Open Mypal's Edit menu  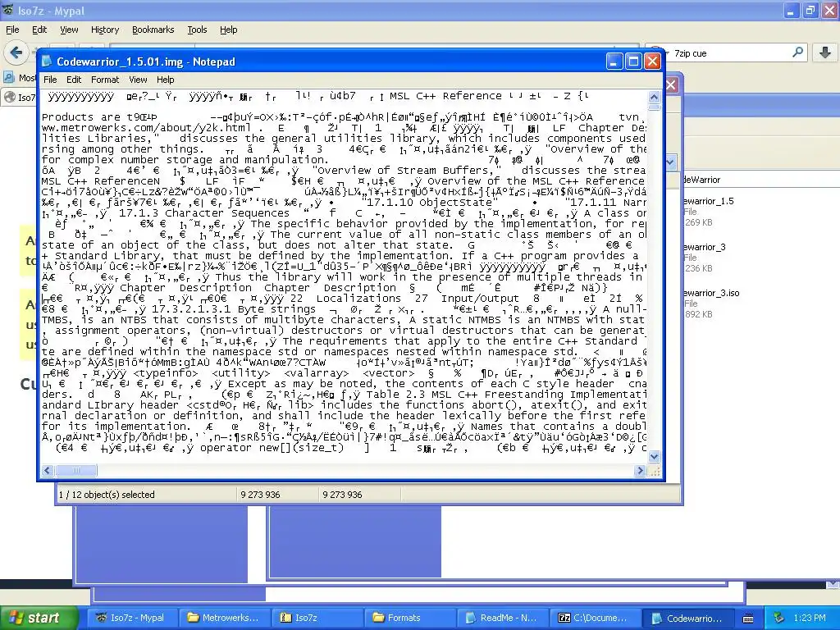[39, 30]
